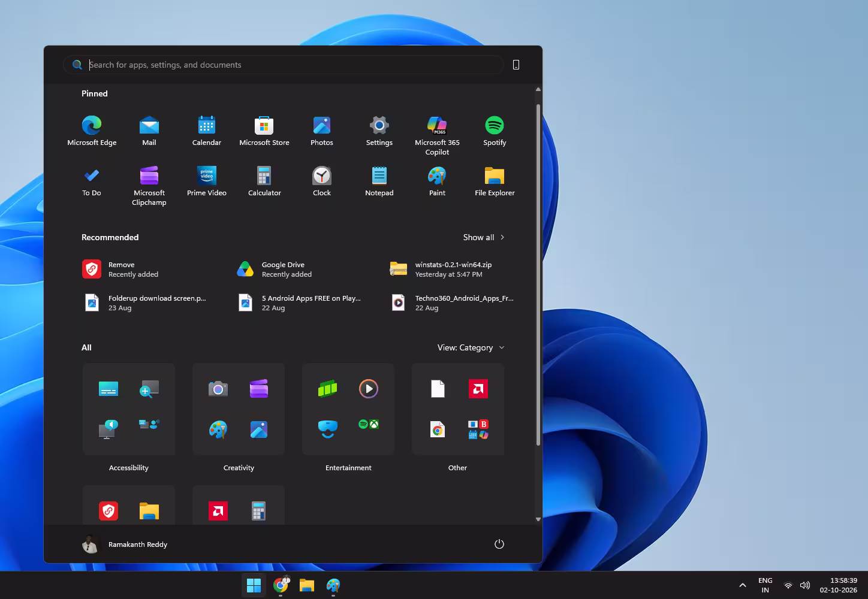Open Notepad
Viewport: 868px width, 599px height.
(x=379, y=181)
